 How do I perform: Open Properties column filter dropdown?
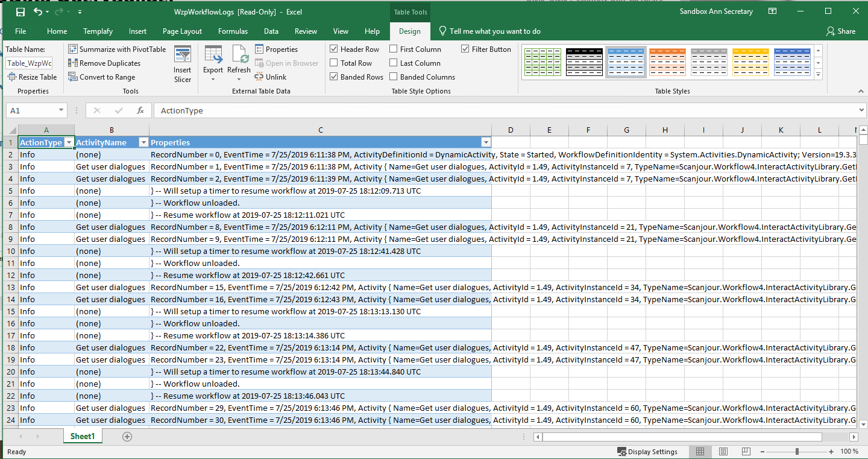[486, 142]
